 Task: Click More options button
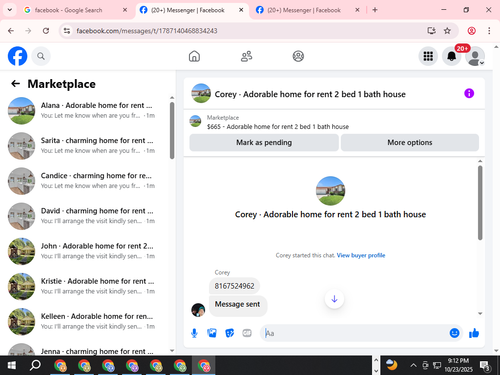tap(410, 143)
